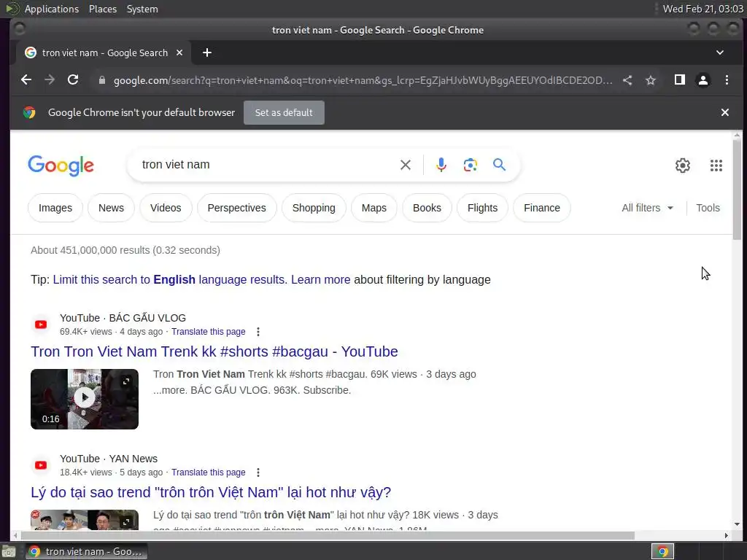Open more options for BÁC GẤU VLOG result
The width and height of the screenshot is (747, 560).
click(258, 332)
